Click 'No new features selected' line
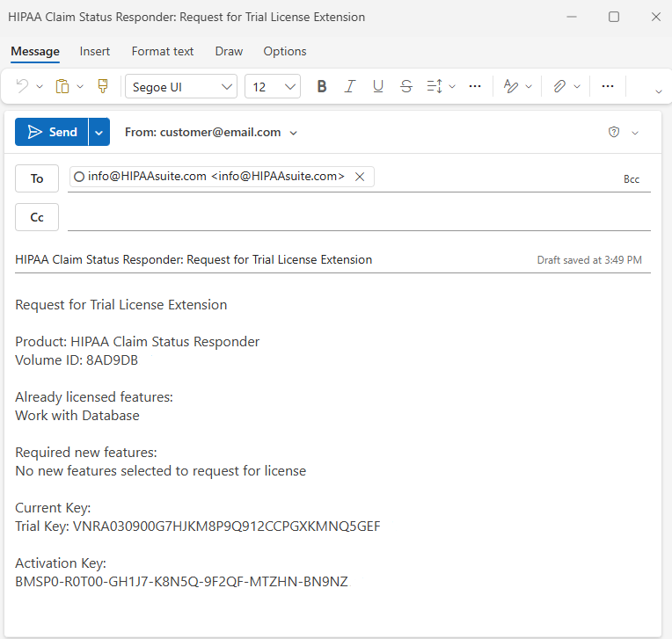 [161, 471]
